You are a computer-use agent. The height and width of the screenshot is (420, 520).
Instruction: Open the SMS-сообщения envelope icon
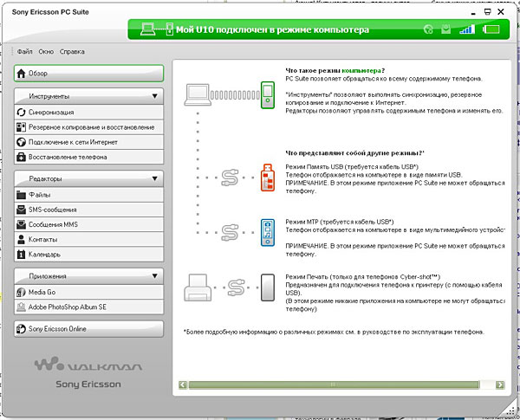click(x=21, y=210)
